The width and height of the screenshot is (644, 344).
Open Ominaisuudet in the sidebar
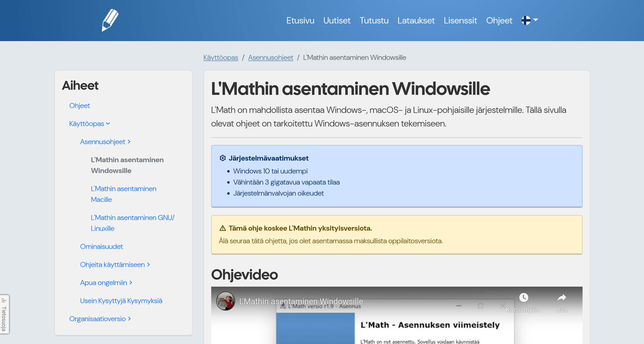[101, 246]
